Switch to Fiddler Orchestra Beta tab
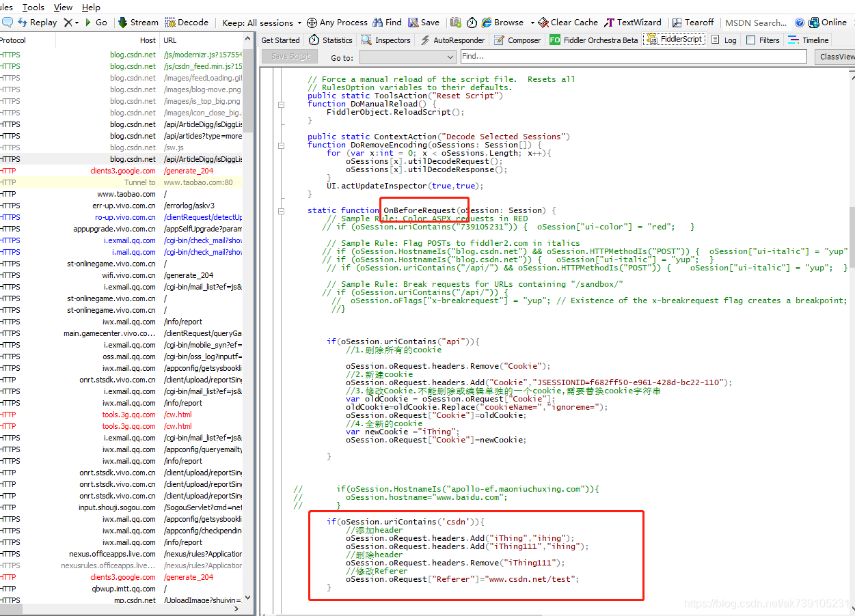The height and width of the screenshot is (616, 855). [x=594, y=40]
